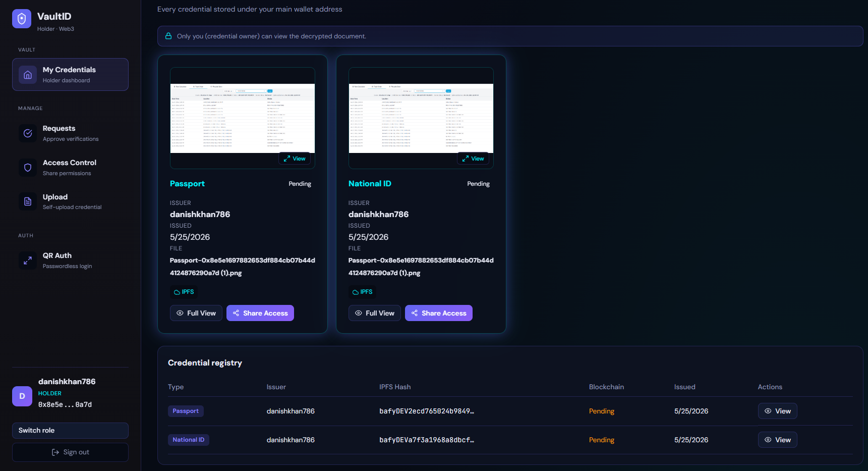Image resolution: width=868 pixels, height=471 pixels.
Task: Click the IPFS cloud badge on Passport card
Action: pos(184,292)
